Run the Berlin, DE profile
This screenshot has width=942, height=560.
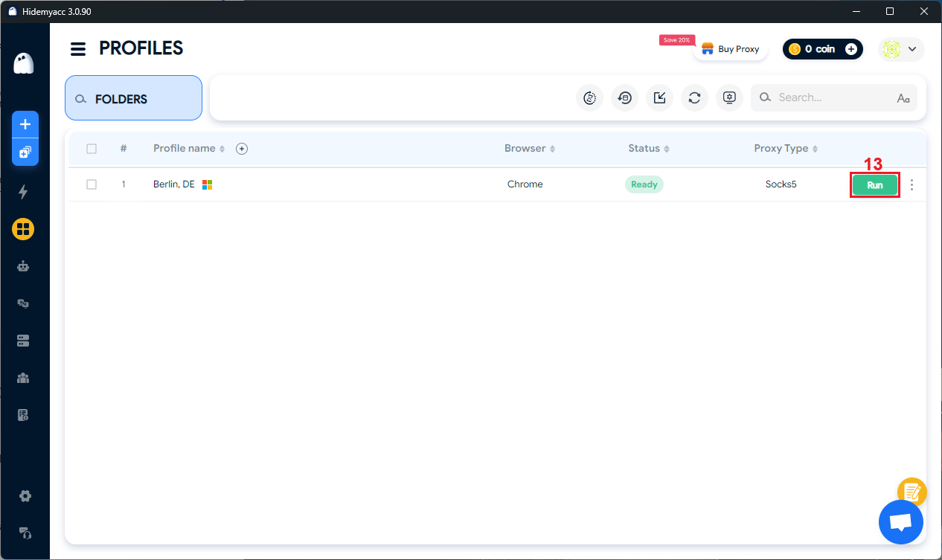875,185
